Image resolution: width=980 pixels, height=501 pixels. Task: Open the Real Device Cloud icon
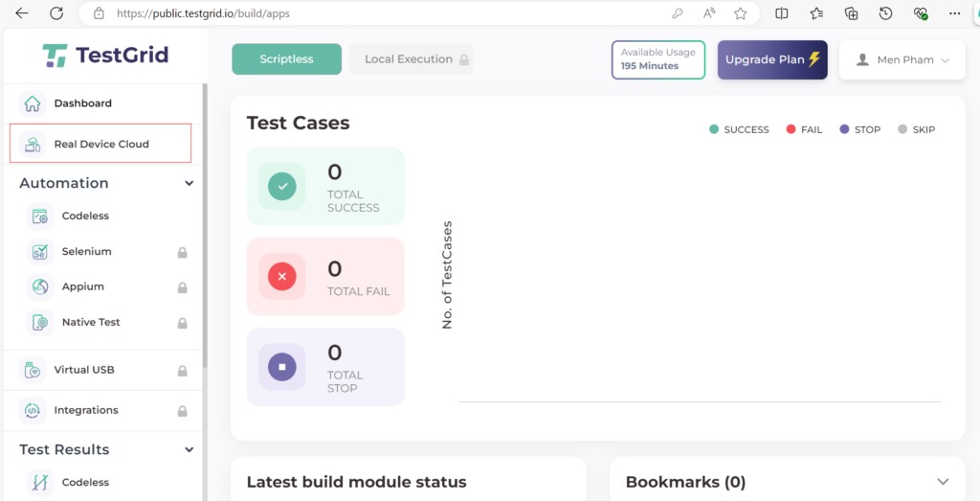pos(33,145)
